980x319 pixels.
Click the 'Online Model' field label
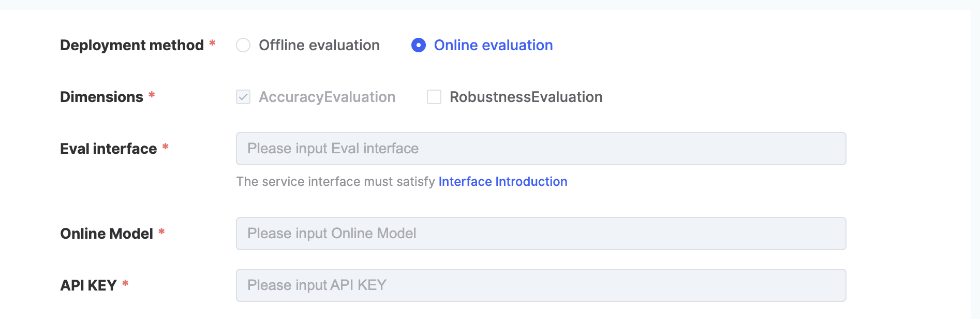point(107,234)
